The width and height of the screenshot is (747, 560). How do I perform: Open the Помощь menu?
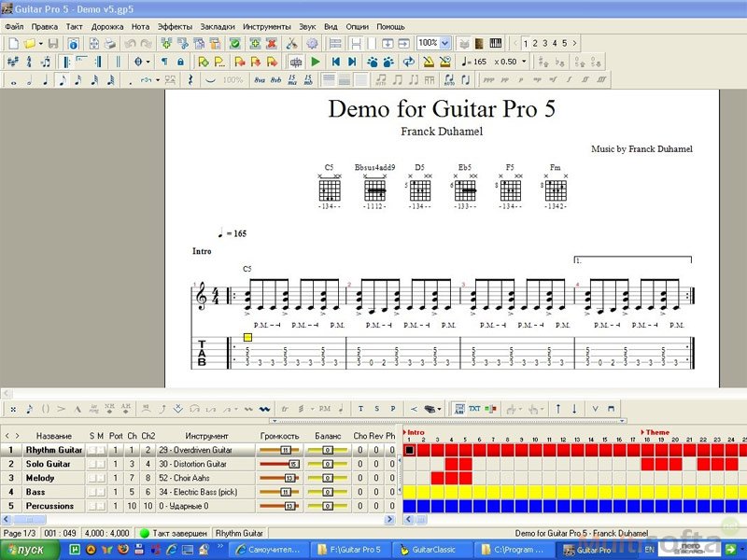click(390, 27)
